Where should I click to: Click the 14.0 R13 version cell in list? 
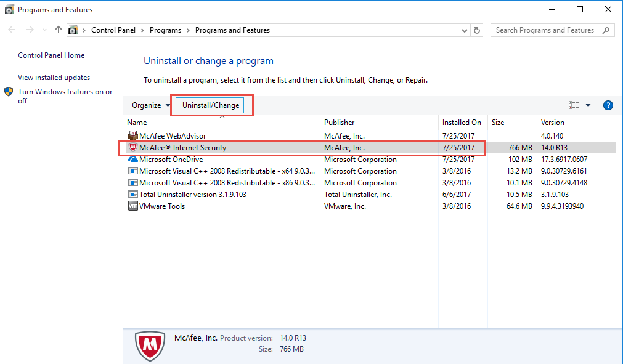[x=554, y=148]
